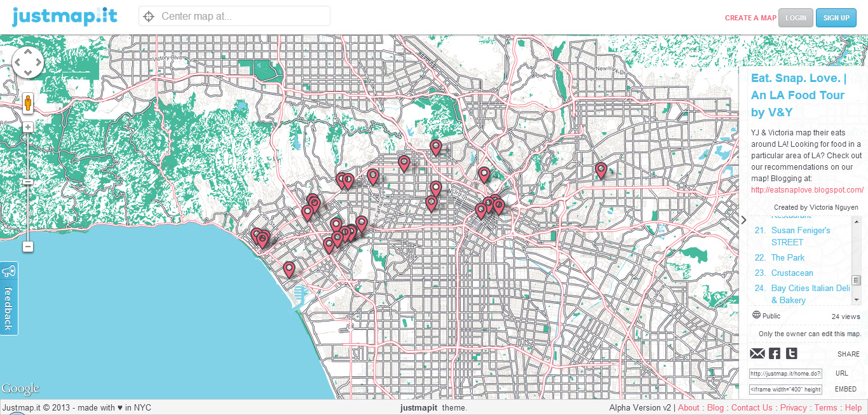This screenshot has height=415, width=868.
Task: Share map on Facebook icon
Action: click(775, 353)
